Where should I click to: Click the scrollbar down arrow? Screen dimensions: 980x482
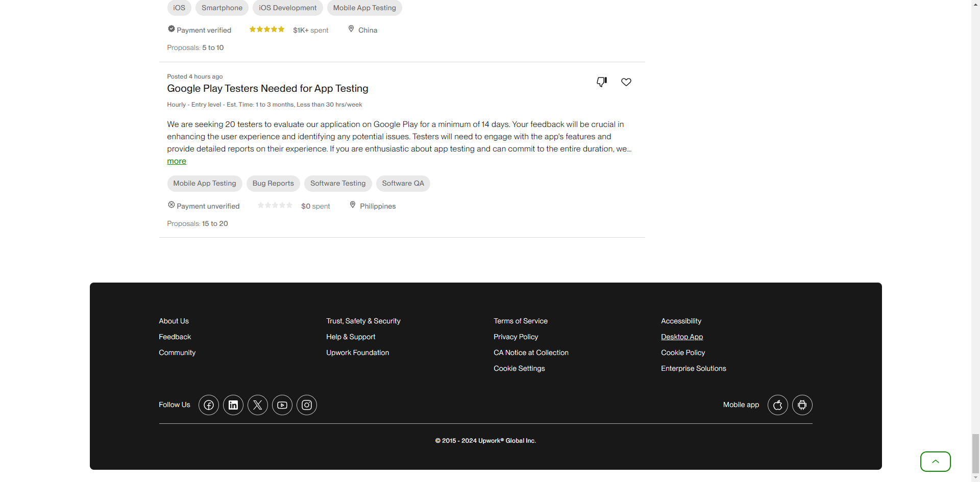pyautogui.click(x=975, y=478)
